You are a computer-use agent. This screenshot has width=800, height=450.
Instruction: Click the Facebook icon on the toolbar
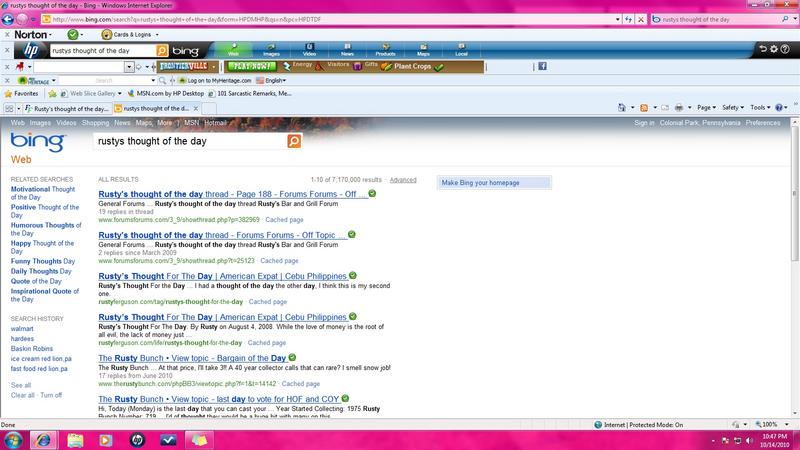pyautogui.click(x=542, y=66)
